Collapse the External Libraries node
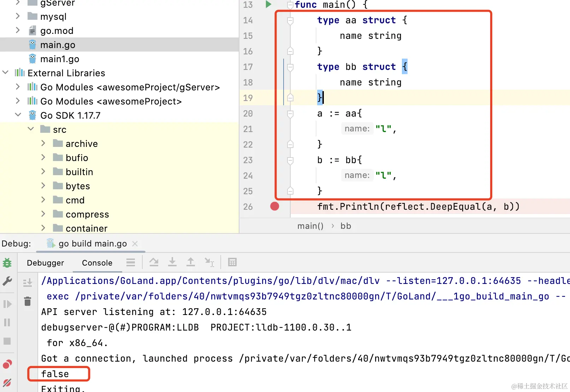 coord(5,72)
